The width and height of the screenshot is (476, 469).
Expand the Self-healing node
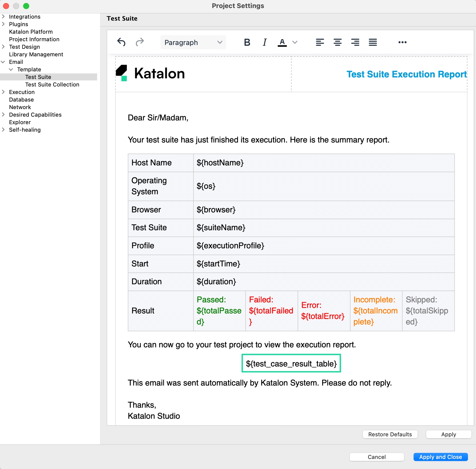click(3, 130)
